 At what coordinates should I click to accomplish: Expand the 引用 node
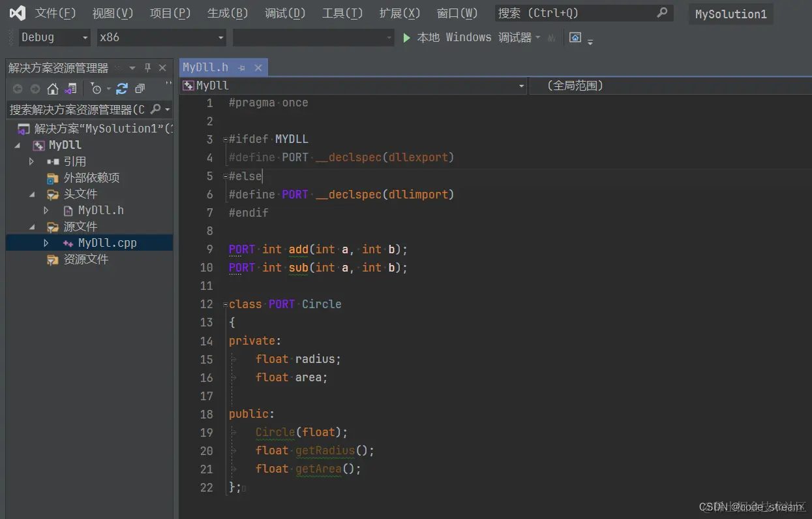31,161
